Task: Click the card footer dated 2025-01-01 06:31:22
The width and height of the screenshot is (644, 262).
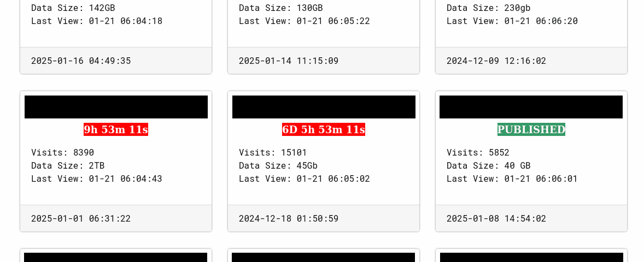Action: 81,218
